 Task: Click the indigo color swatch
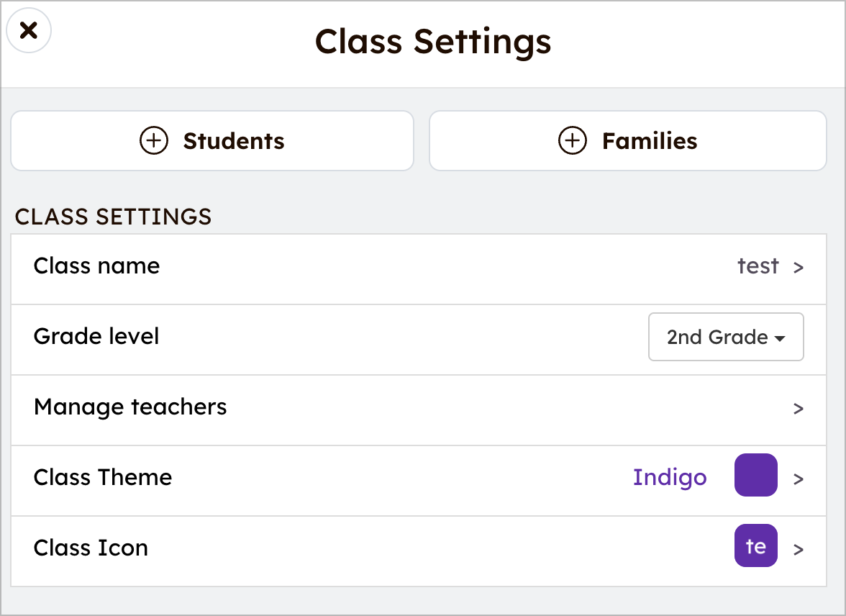coord(755,476)
